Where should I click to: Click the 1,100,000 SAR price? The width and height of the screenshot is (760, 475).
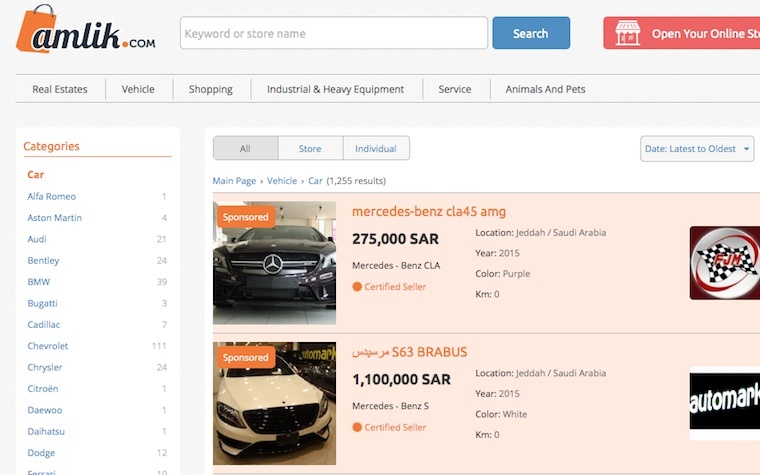pos(401,380)
